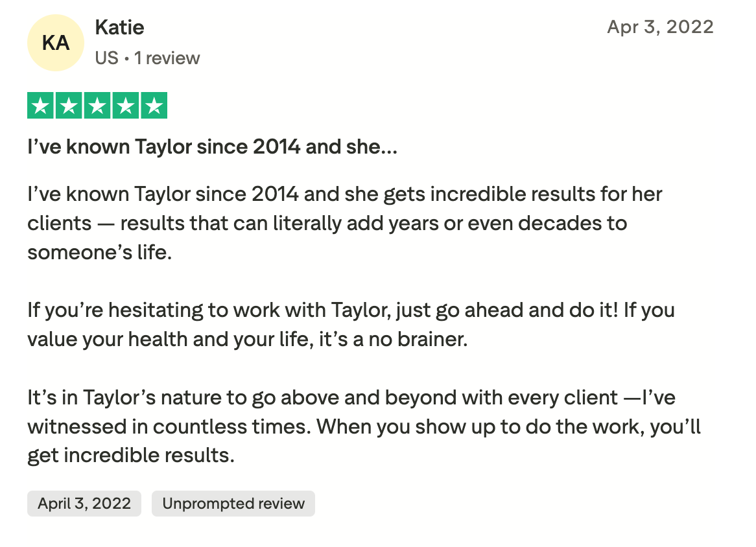Open Katie's "1 review" count
Image resolution: width=756 pixels, height=547 pixels.
tap(167, 58)
